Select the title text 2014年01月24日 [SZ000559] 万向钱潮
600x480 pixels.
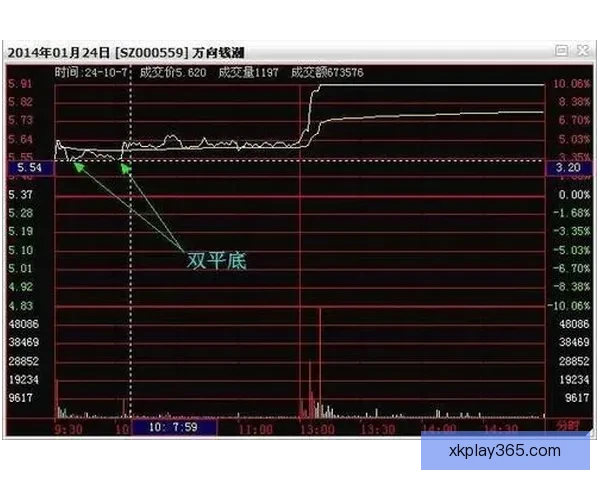coord(126,52)
